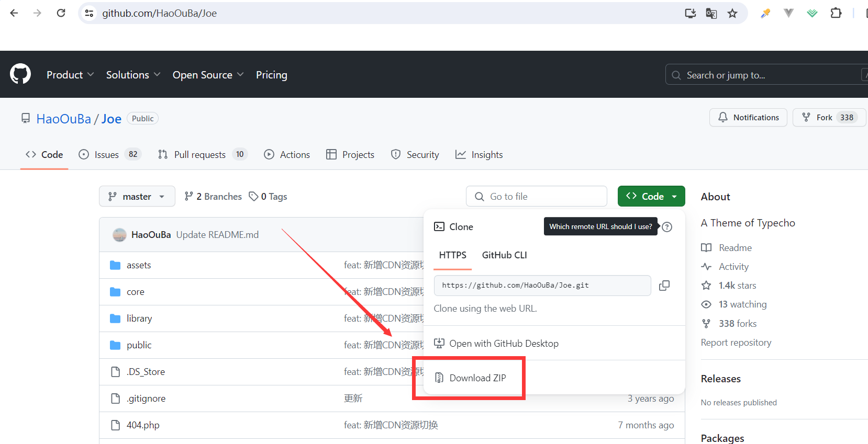868x444 pixels.
Task: View the 13 watching link
Action: click(x=734, y=304)
